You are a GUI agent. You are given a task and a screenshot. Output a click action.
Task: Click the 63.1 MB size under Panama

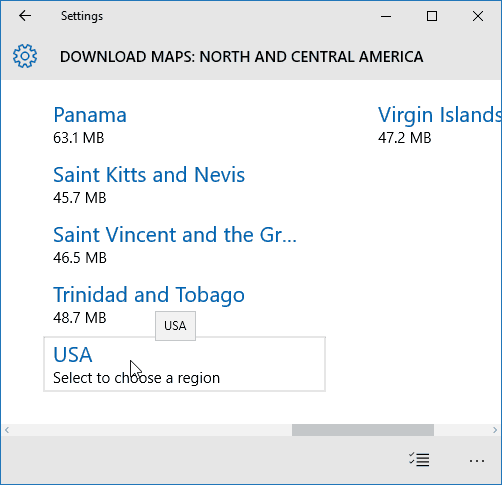coord(79,138)
